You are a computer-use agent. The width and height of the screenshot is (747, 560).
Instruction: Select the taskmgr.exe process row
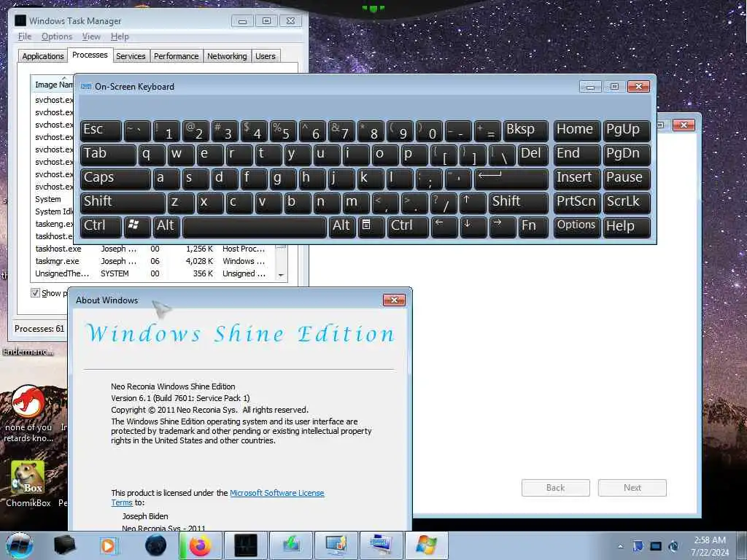[154, 261]
